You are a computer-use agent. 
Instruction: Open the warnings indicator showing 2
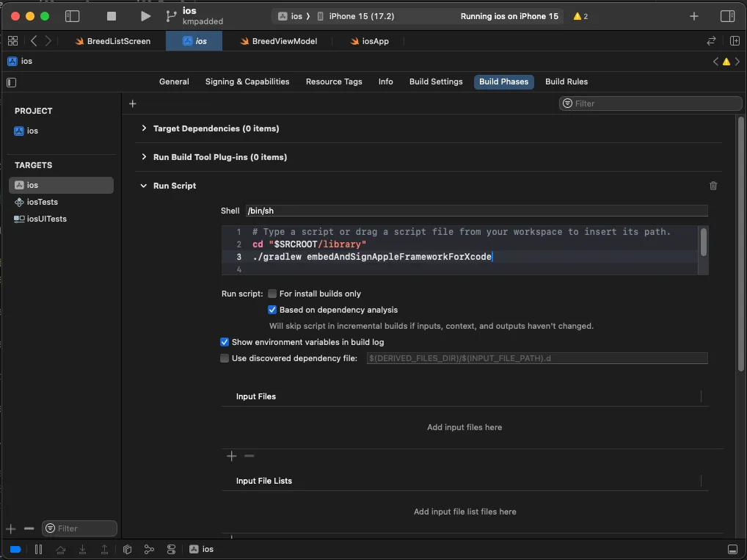click(580, 16)
